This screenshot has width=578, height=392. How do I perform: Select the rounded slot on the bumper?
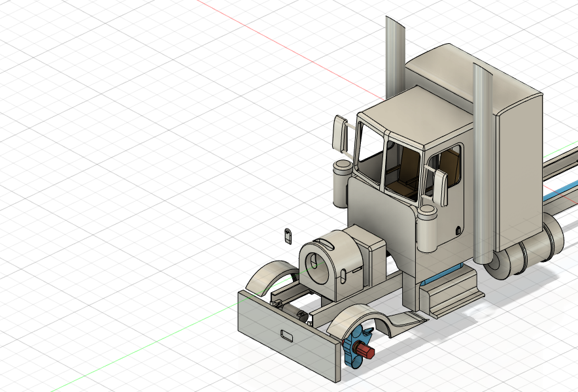coord(286,336)
